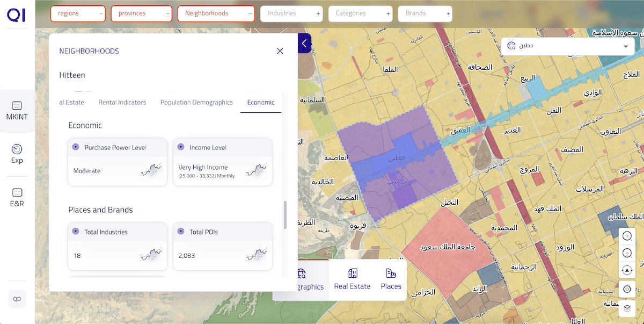The height and width of the screenshot is (324, 644).
Task: Locate my current position on map
Action: pyautogui.click(x=627, y=289)
